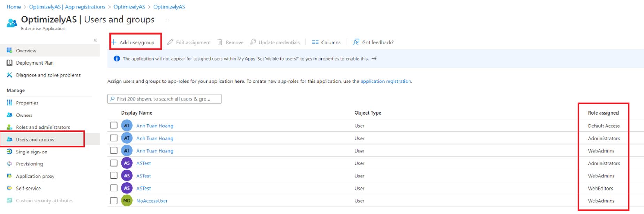Click the Roles and administrators icon
The width and height of the screenshot is (644, 214).
coord(9,127)
